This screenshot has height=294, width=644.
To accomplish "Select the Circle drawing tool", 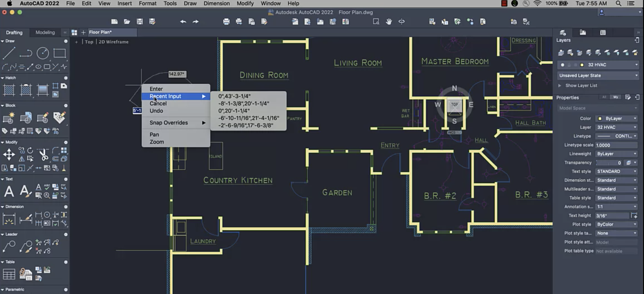I will coord(43,53).
